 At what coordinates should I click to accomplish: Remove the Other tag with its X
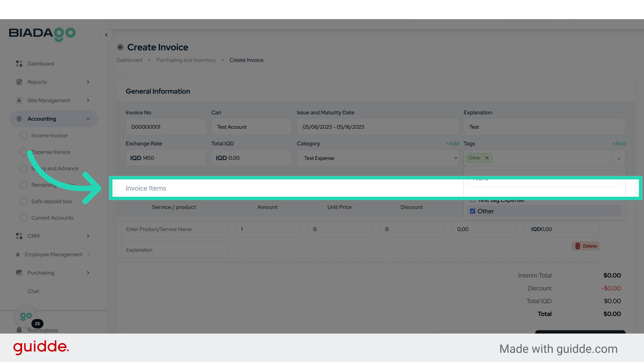click(487, 158)
